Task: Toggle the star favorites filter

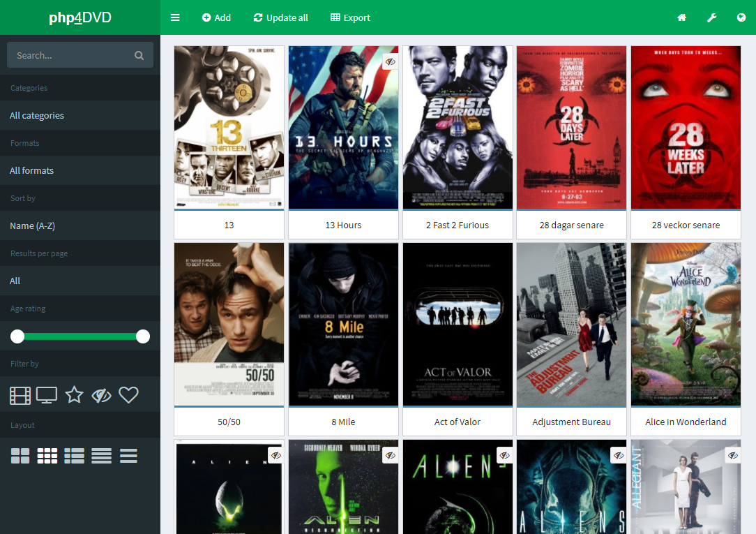Action: coord(74,395)
